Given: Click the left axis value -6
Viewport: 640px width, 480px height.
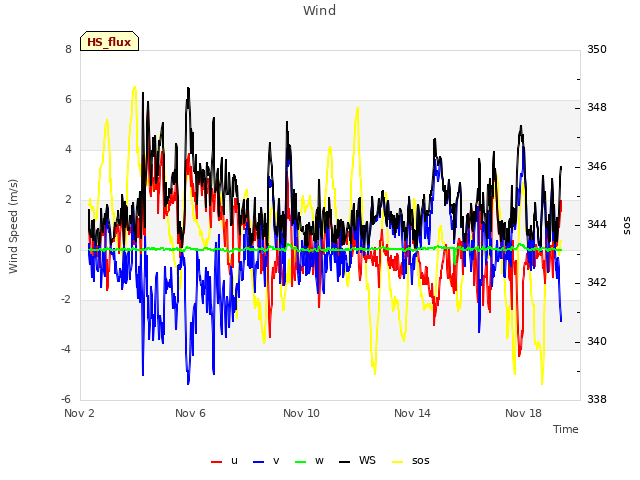Looking at the screenshot, I should pyautogui.click(x=66, y=399).
